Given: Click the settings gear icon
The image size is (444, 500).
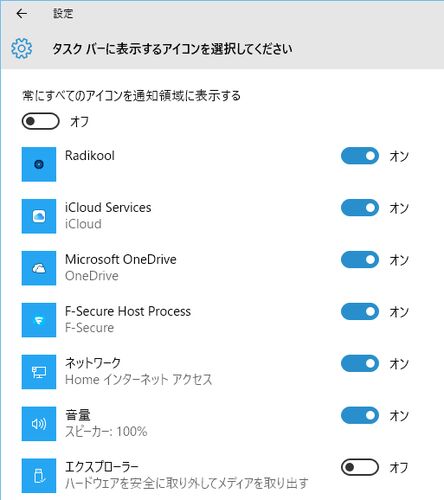Looking at the screenshot, I should [x=22, y=49].
